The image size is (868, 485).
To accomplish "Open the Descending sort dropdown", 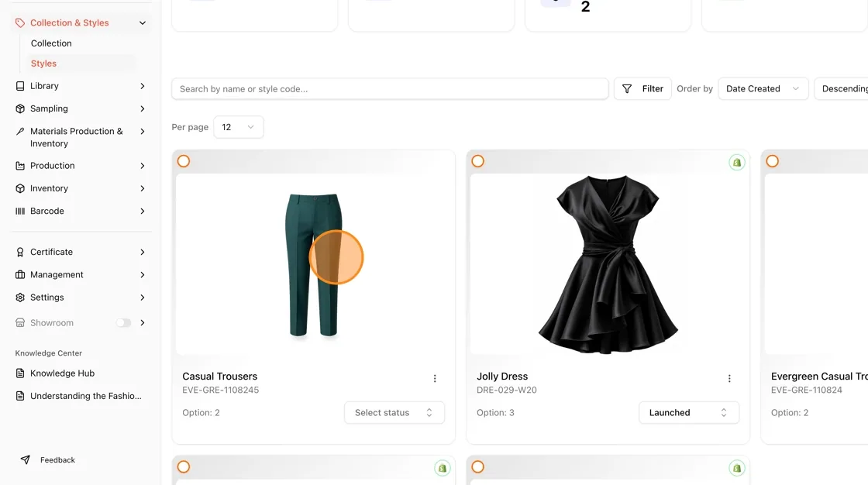I will pyautogui.click(x=842, y=88).
